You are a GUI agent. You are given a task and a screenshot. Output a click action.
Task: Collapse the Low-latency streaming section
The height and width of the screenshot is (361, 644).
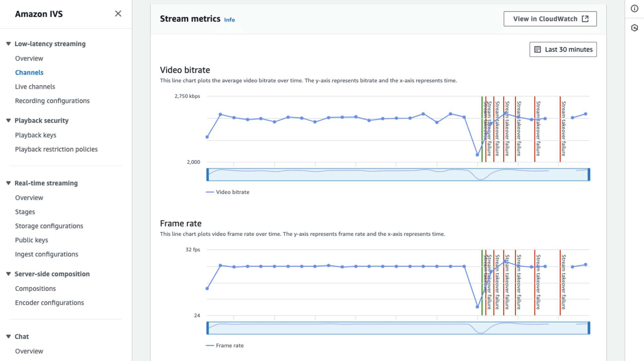(x=8, y=44)
